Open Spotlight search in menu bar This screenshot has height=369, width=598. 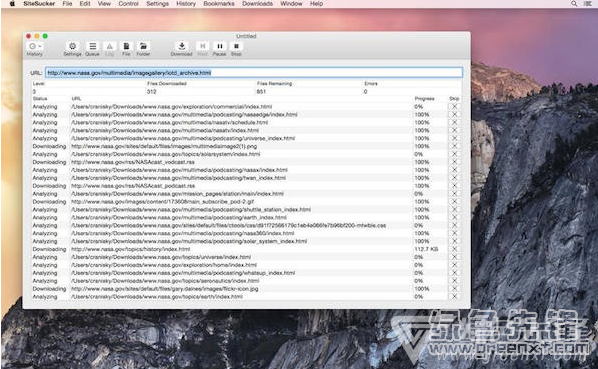point(574,3)
